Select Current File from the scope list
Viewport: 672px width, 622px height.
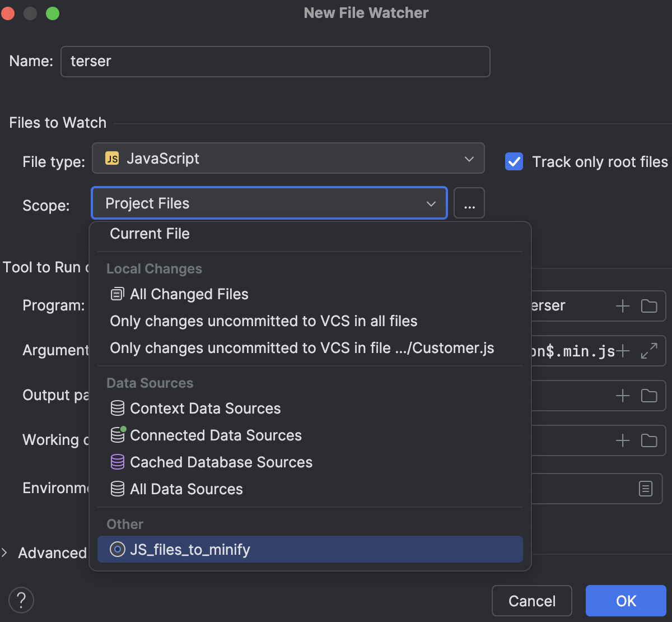(x=150, y=234)
